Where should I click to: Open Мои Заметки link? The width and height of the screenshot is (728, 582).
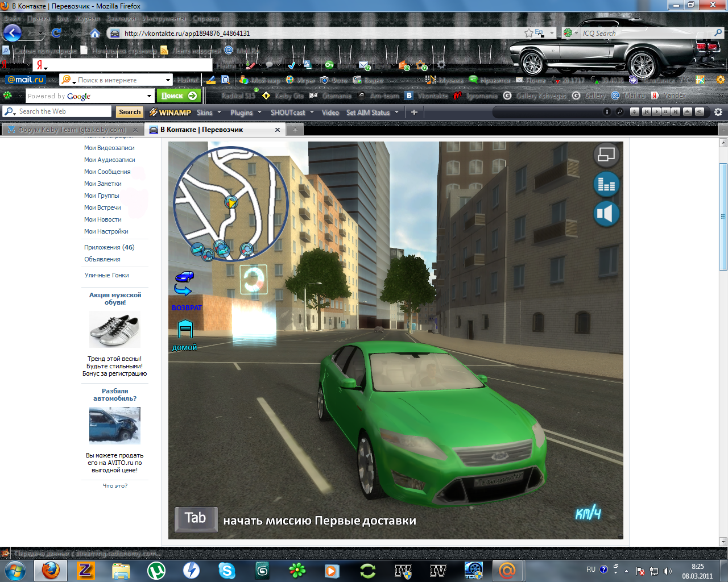tap(103, 184)
